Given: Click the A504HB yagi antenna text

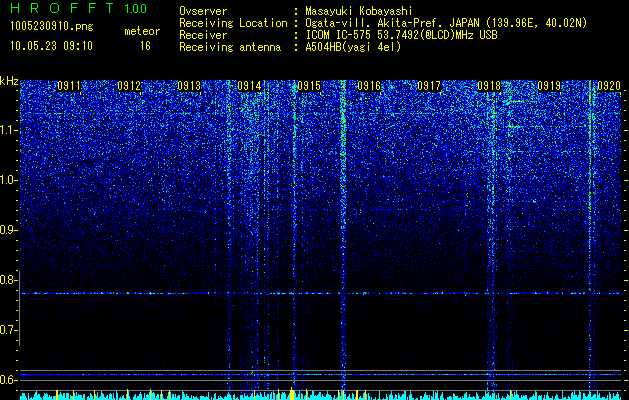Looking at the screenshot, I should pyautogui.click(x=353, y=47).
